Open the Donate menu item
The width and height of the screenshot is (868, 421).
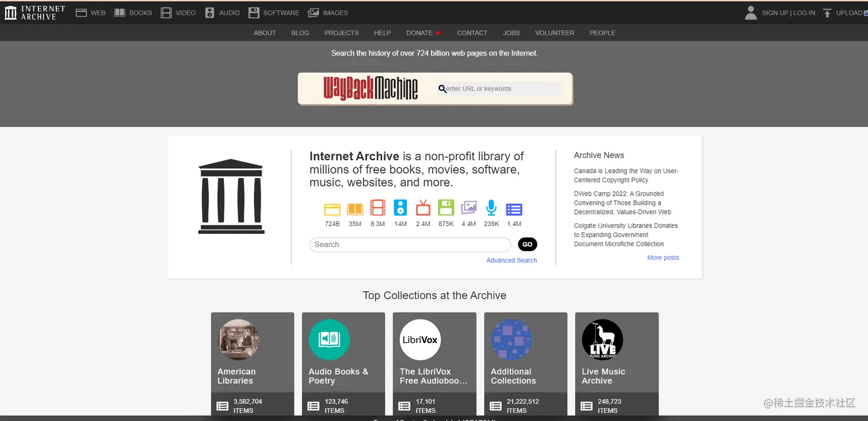click(423, 33)
